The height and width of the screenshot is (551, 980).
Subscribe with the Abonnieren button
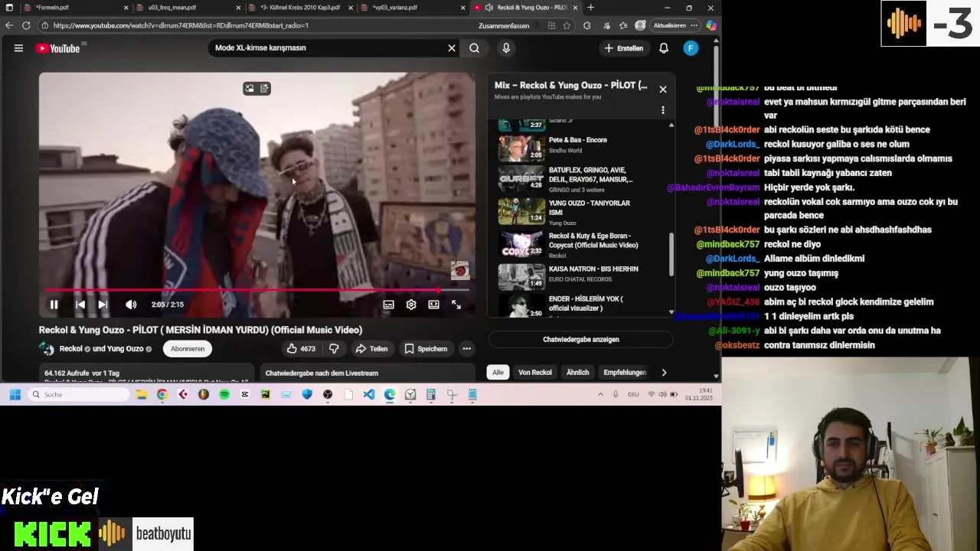point(188,349)
